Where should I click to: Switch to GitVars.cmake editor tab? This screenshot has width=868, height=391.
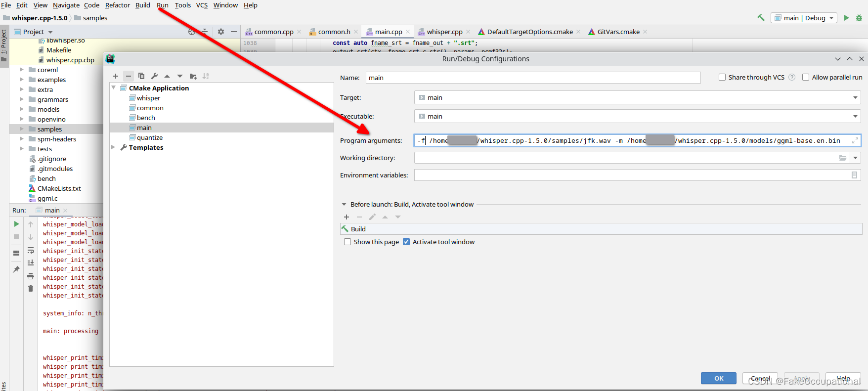click(618, 32)
